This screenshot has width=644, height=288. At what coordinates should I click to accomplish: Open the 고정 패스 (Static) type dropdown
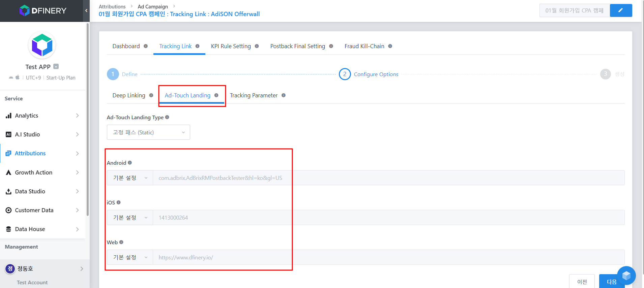(148, 132)
